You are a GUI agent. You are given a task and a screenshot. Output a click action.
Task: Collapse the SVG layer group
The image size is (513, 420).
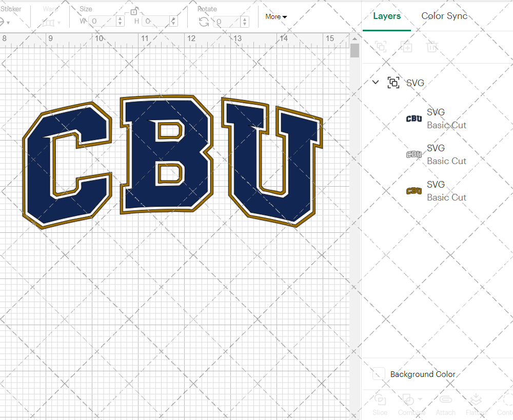[x=375, y=82]
